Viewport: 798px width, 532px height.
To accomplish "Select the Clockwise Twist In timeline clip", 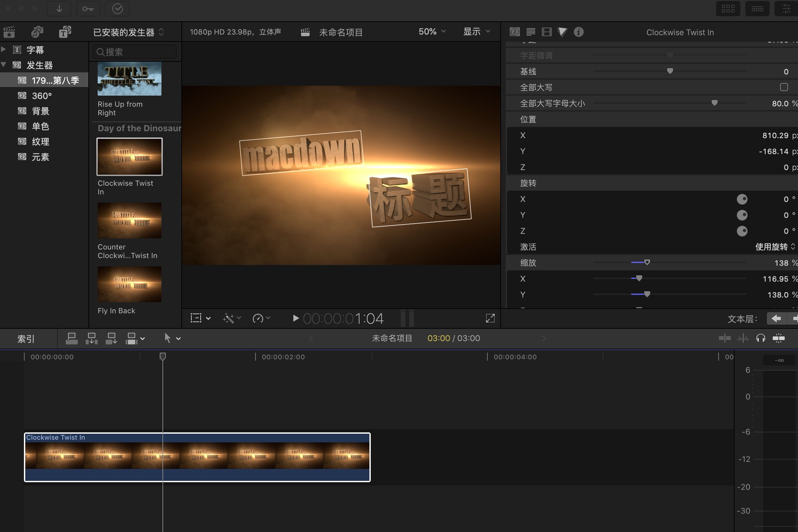I will (x=197, y=457).
